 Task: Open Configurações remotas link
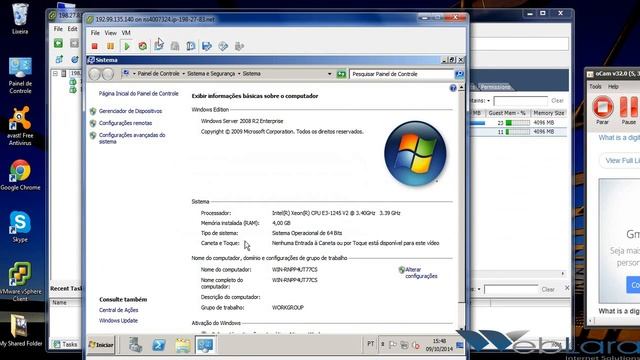point(125,123)
